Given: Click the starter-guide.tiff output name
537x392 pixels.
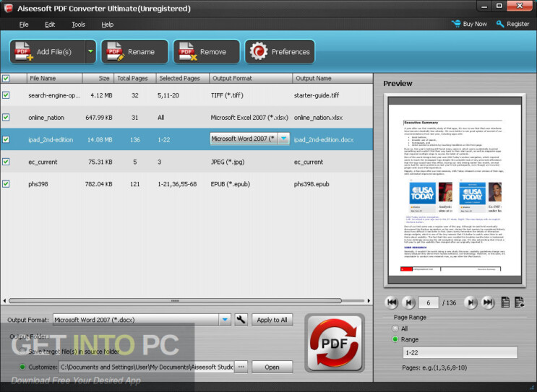Looking at the screenshot, I should (317, 95).
